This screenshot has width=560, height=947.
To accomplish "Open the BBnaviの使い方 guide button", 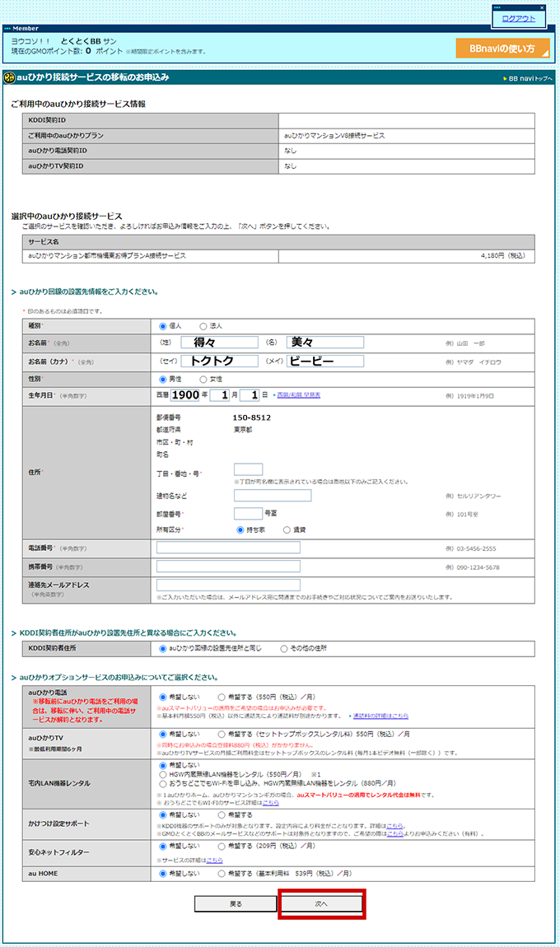I will (x=502, y=49).
